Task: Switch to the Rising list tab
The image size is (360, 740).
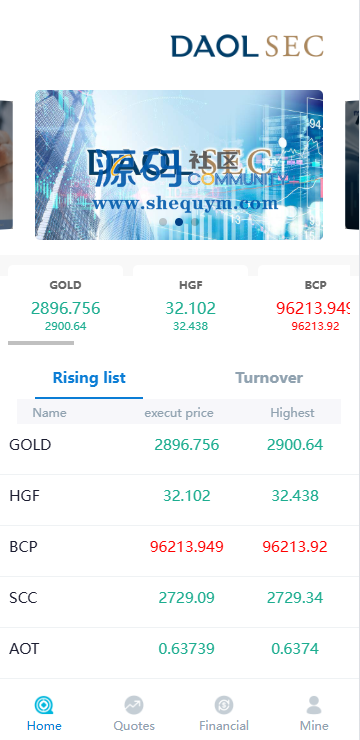Action: point(89,378)
